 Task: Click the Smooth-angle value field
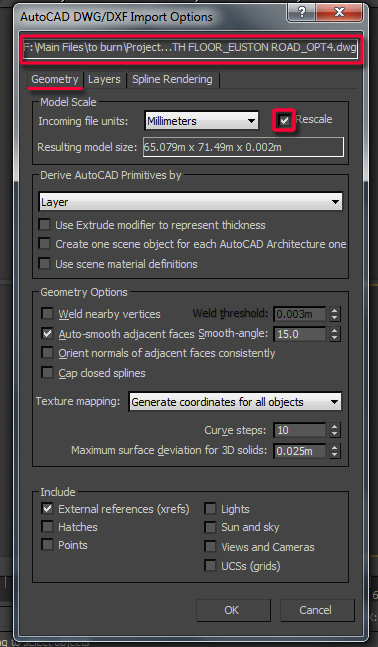click(x=300, y=334)
